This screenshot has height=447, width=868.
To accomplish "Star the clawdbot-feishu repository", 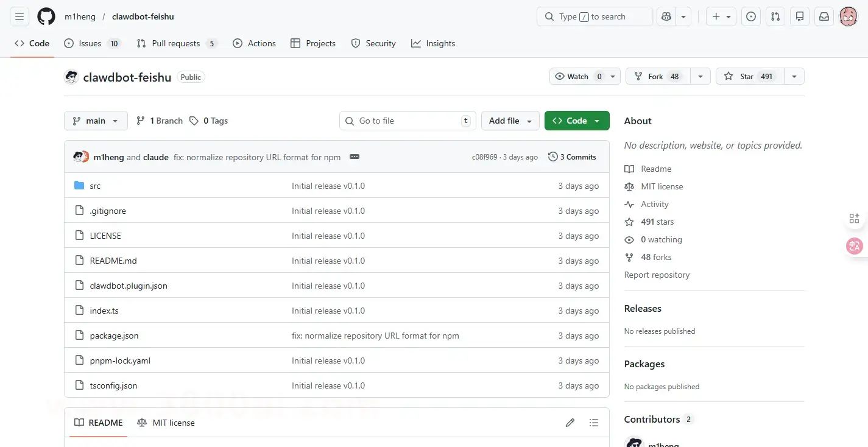I will click(x=747, y=76).
